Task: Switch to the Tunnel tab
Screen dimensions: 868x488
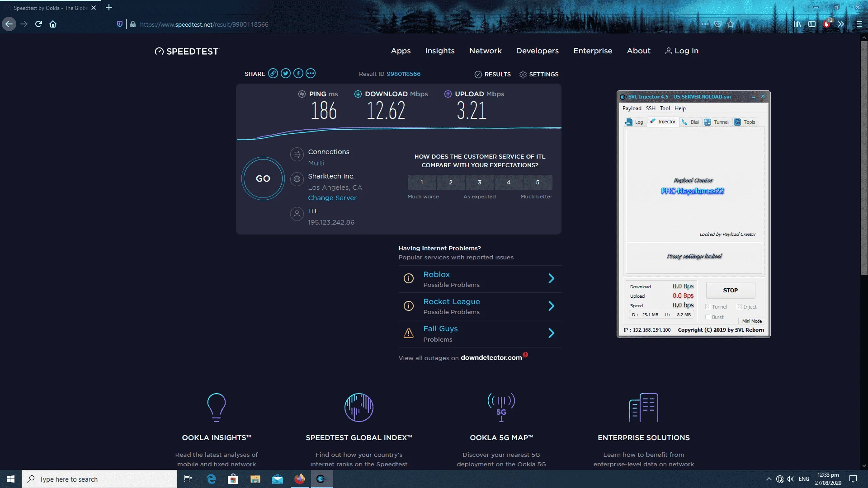Action: [x=717, y=122]
